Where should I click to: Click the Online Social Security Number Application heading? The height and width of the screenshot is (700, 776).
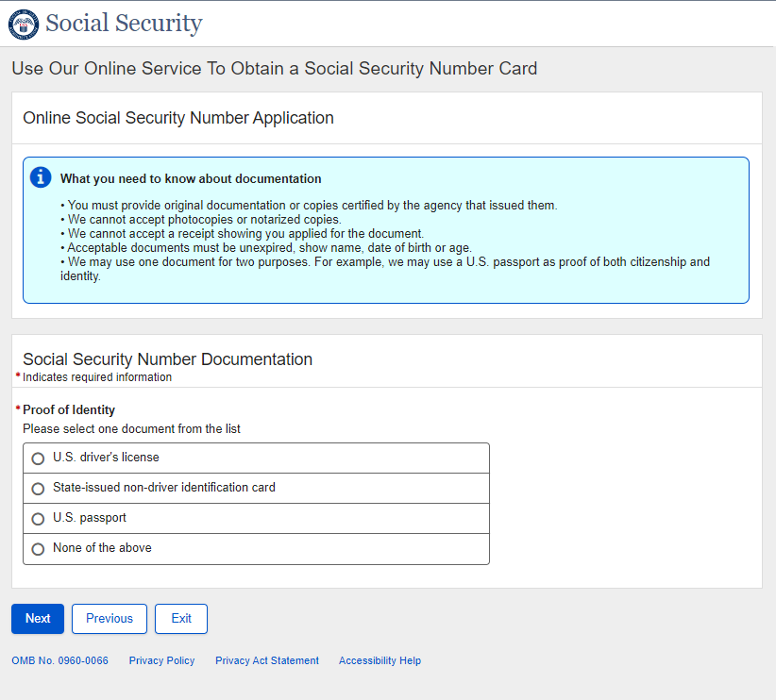(178, 119)
